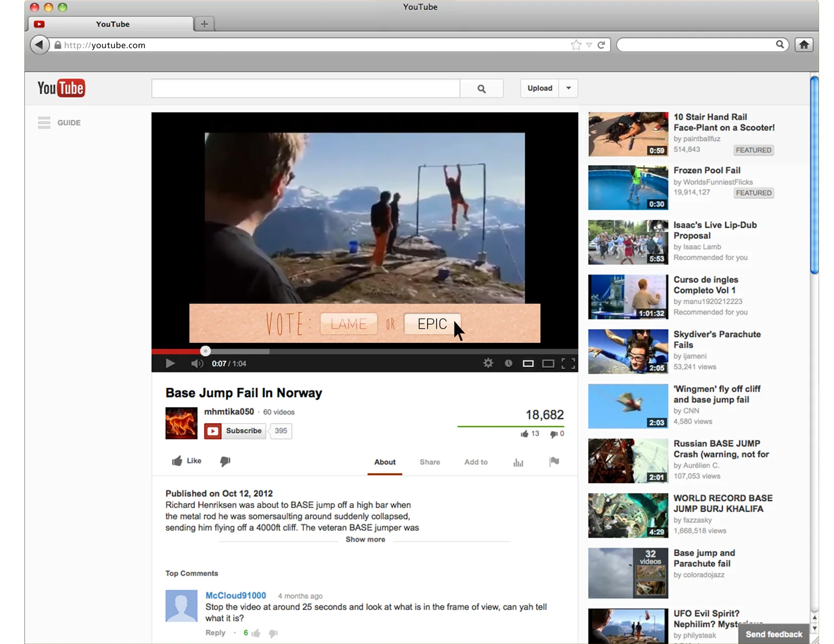Click the Upload button

pyautogui.click(x=540, y=88)
